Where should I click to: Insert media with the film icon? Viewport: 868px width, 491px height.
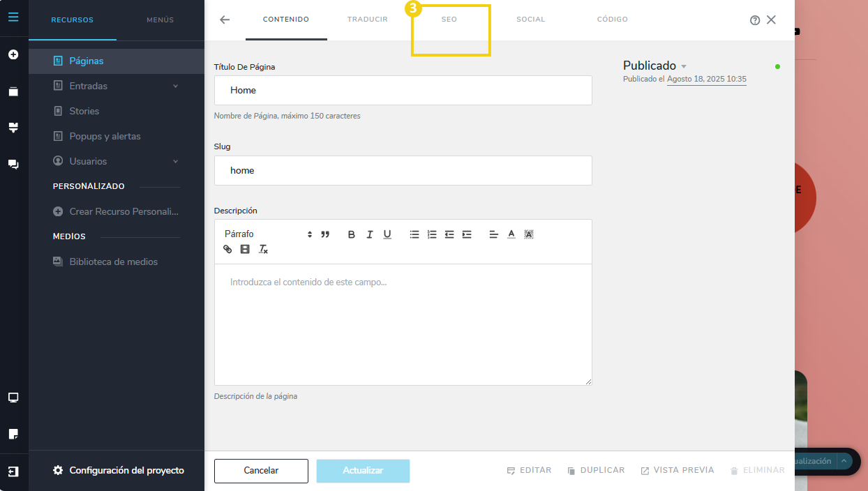click(245, 249)
